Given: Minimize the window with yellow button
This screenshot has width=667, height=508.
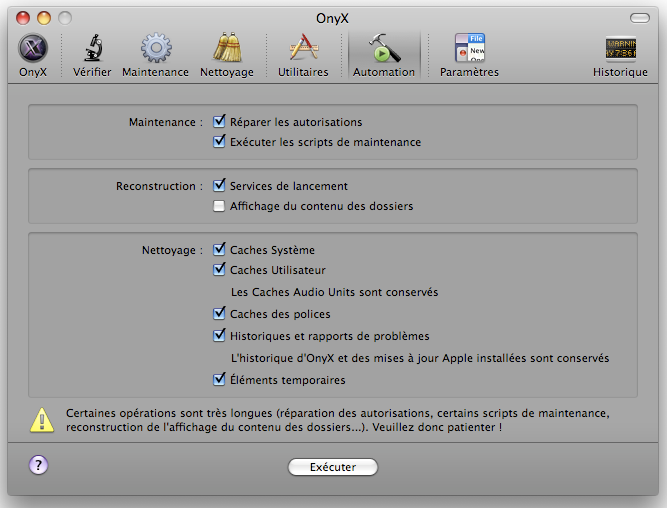Looking at the screenshot, I should click(44, 18).
